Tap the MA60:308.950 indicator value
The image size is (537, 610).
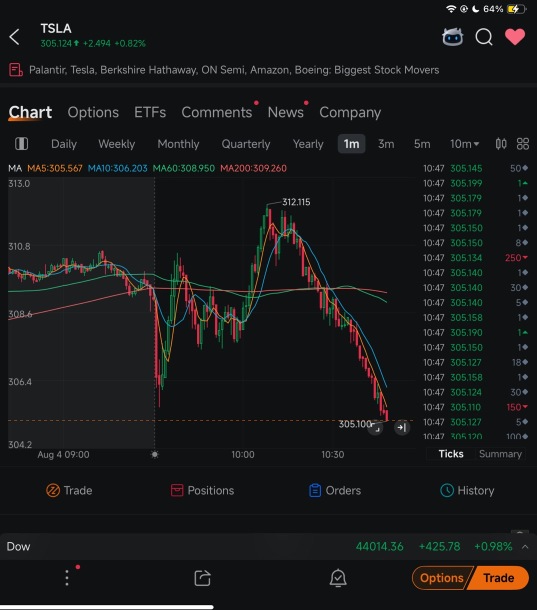pos(183,168)
